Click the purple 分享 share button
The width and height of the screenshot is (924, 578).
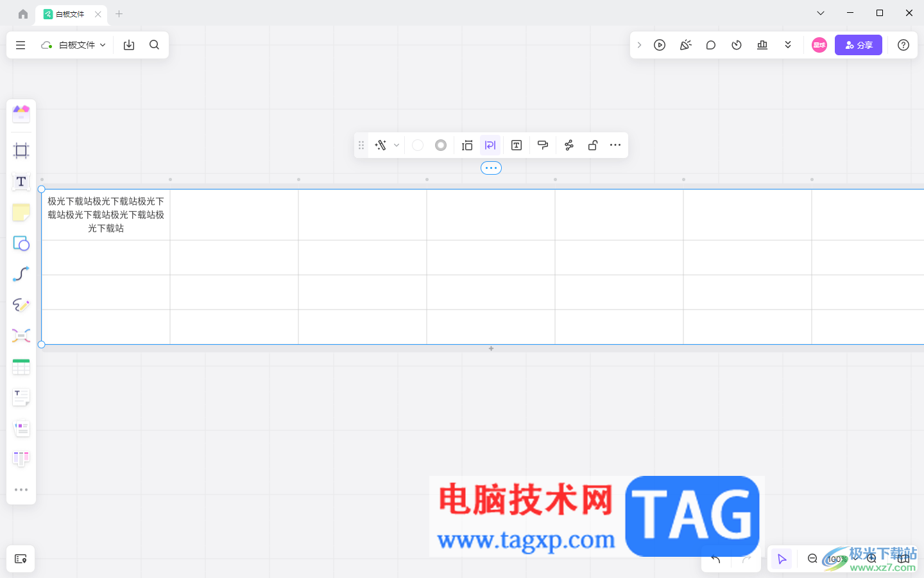point(859,45)
